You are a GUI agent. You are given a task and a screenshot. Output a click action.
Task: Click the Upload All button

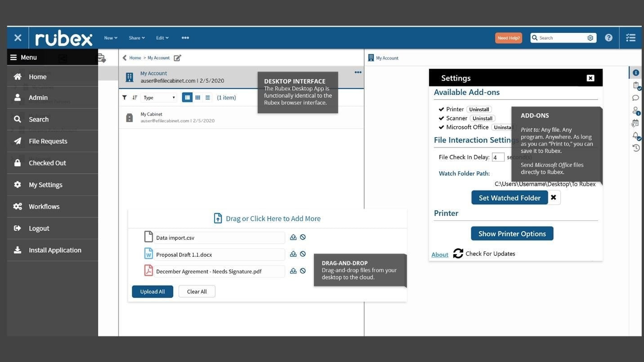pos(152,291)
